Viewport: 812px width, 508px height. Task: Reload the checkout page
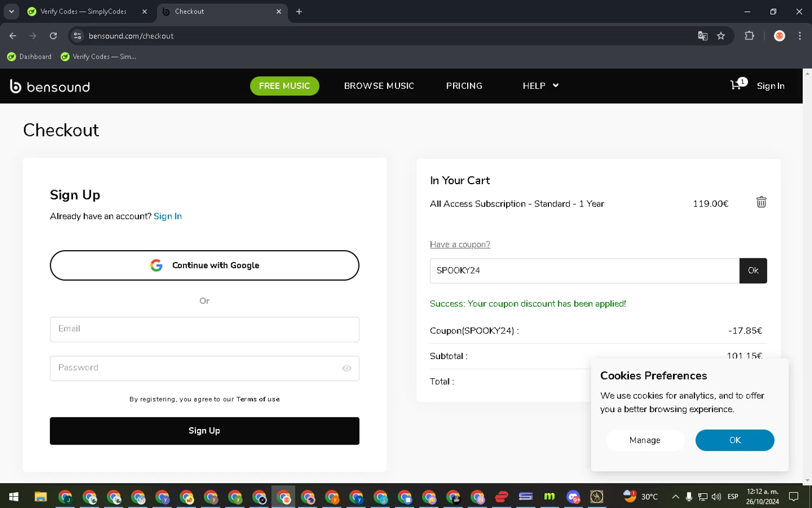pyautogui.click(x=53, y=36)
